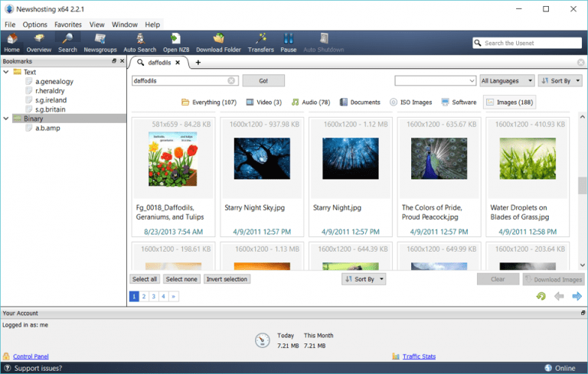588x374 pixels.
Task: Click the Select all button
Action: pos(145,279)
